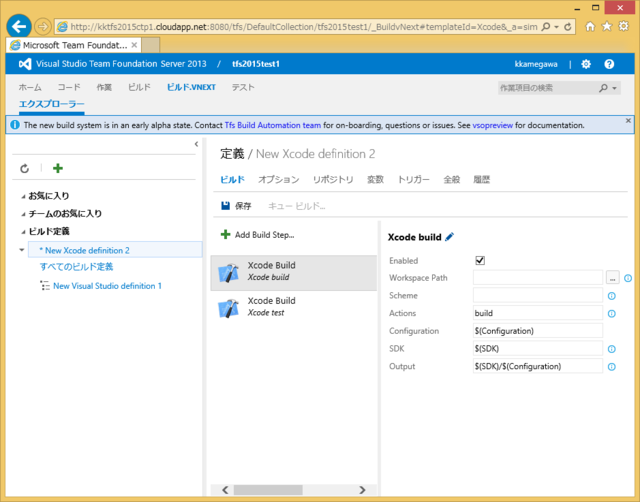This screenshot has width=640, height=502.
Task: Open the コード hub
Action: pyautogui.click(x=69, y=87)
